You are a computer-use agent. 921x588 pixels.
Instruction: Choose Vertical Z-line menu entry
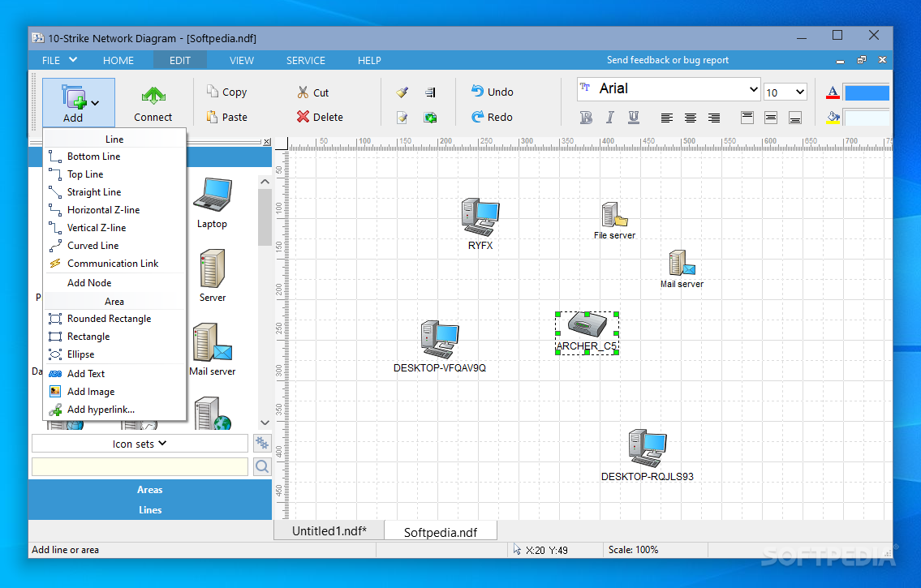click(114, 228)
